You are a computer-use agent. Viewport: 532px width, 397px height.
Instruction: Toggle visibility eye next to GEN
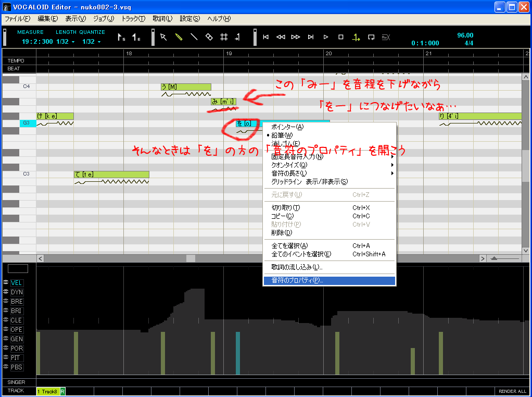tap(6, 339)
